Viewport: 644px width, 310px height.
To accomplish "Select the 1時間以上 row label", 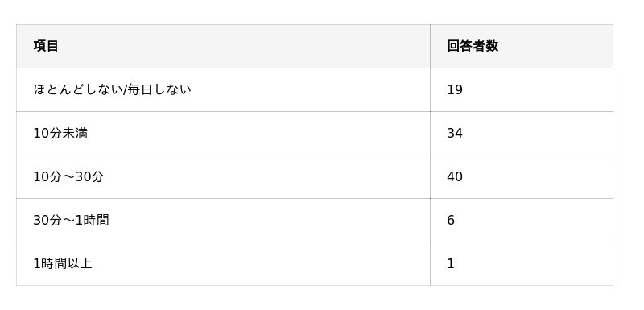I will 63,263.
